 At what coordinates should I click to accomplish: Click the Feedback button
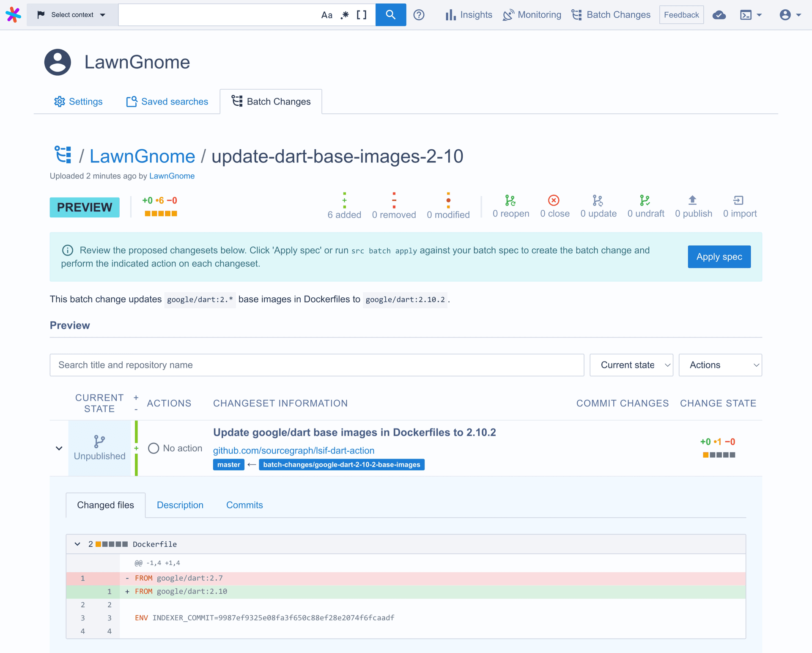tap(681, 15)
